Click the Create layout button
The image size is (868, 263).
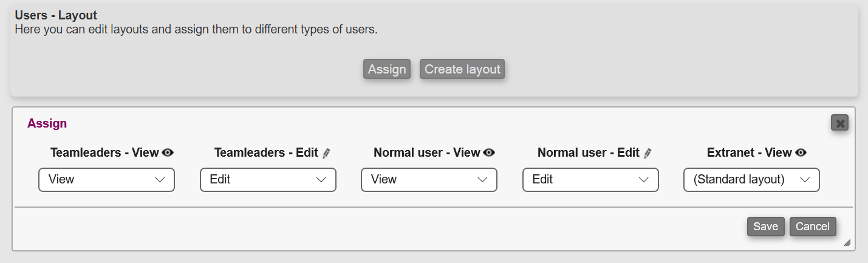462,69
